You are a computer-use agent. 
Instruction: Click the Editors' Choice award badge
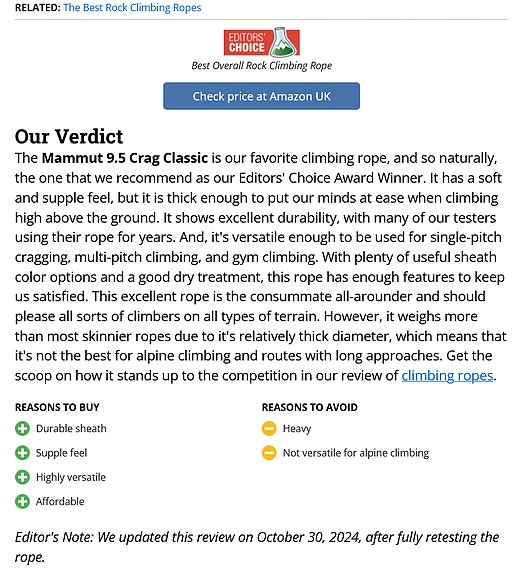point(262,42)
